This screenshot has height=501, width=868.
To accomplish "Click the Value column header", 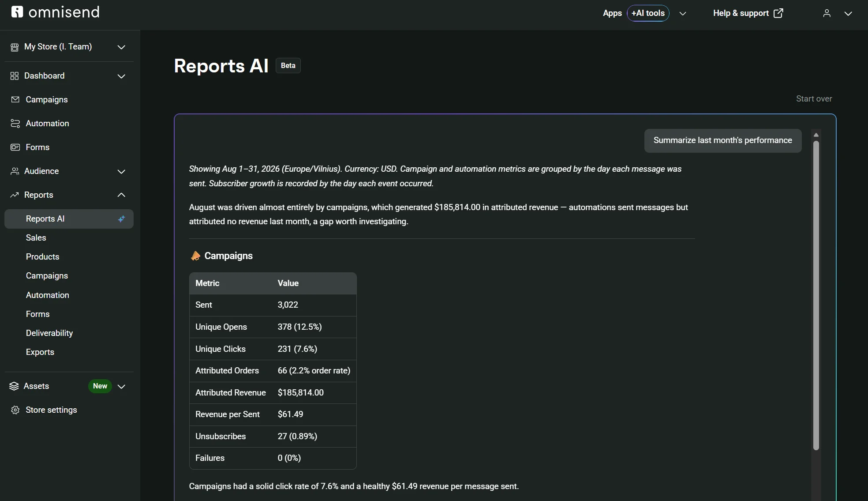I will click(x=288, y=283).
